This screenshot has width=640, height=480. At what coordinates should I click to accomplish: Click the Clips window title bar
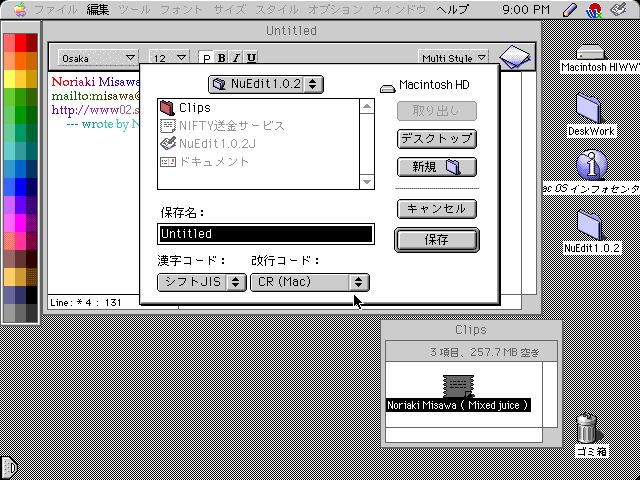pyautogui.click(x=471, y=329)
